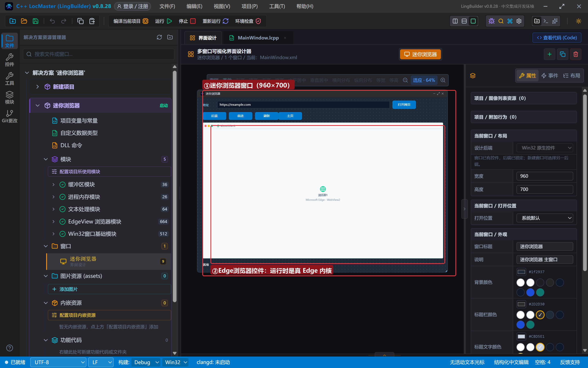Click 编译当前项目 button

pos(131,21)
